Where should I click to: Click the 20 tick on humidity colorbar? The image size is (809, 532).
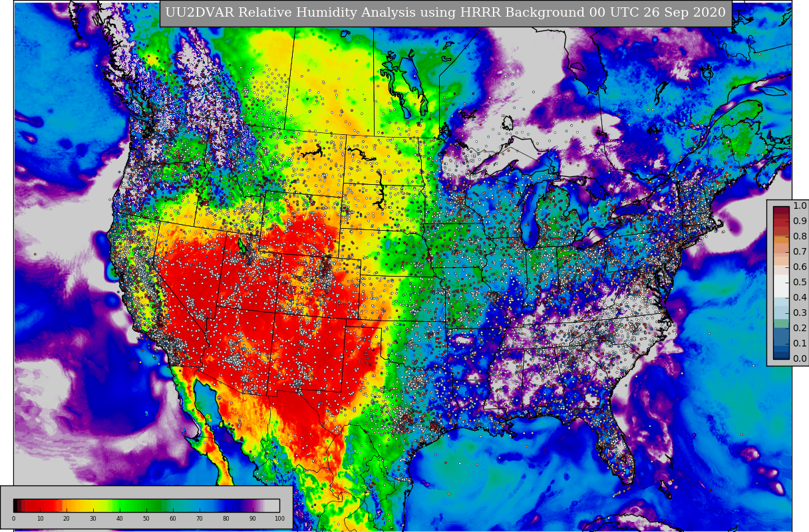point(67,519)
